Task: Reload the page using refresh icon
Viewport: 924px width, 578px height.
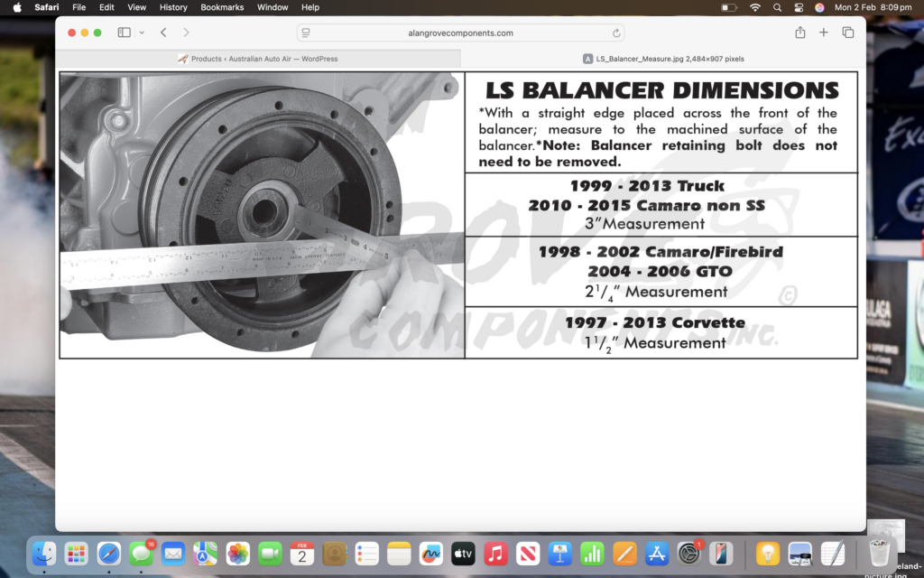Action: coord(616,33)
